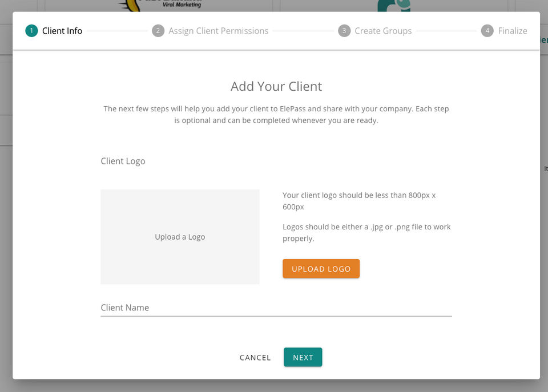The height and width of the screenshot is (392, 548).
Task: Click the step 1 circle icon
Action: [31, 31]
